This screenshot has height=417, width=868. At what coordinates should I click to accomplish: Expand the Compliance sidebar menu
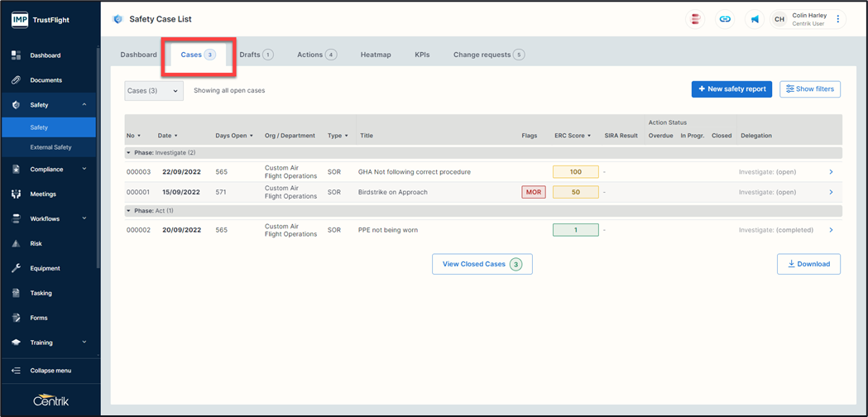pyautogui.click(x=84, y=170)
